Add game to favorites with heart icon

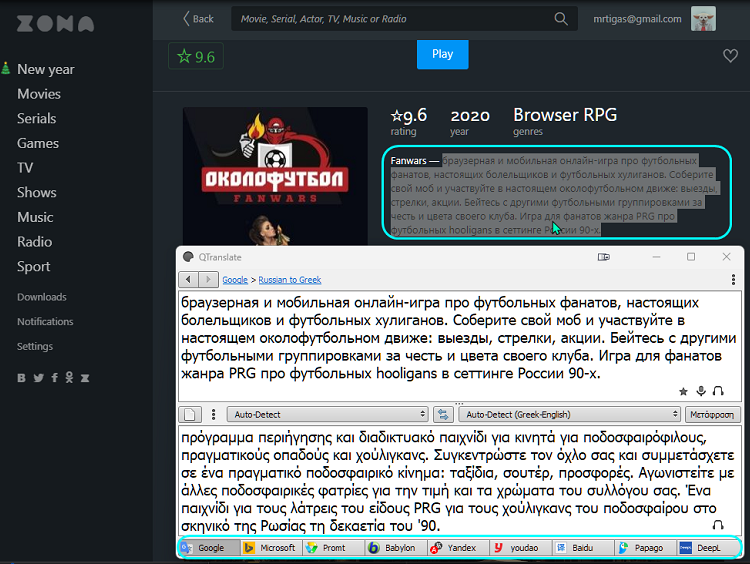tap(730, 55)
